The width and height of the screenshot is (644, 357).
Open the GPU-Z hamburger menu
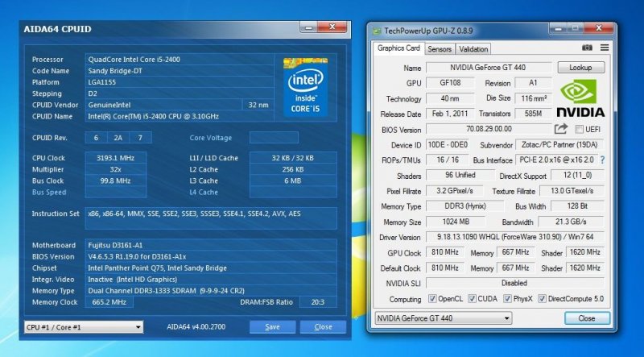[605, 48]
